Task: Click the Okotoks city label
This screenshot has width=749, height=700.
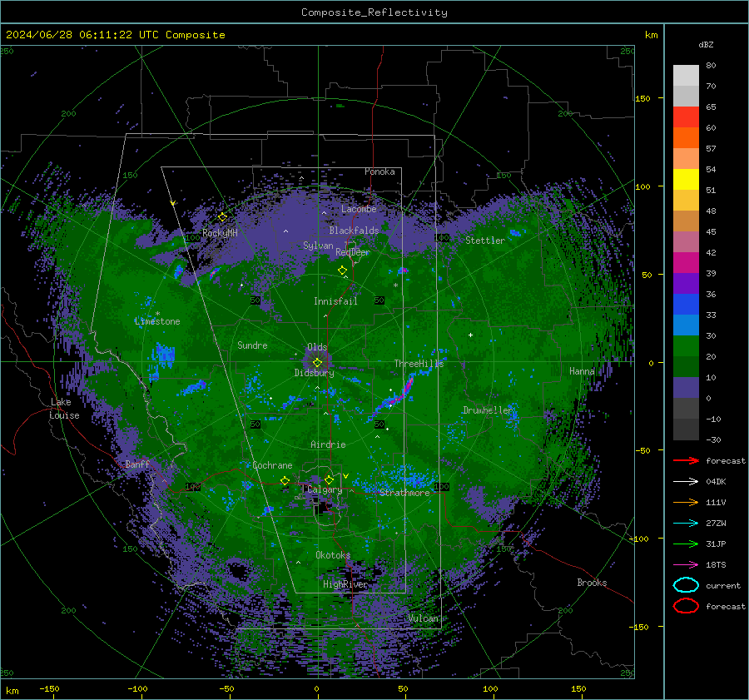Action: (x=333, y=555)
